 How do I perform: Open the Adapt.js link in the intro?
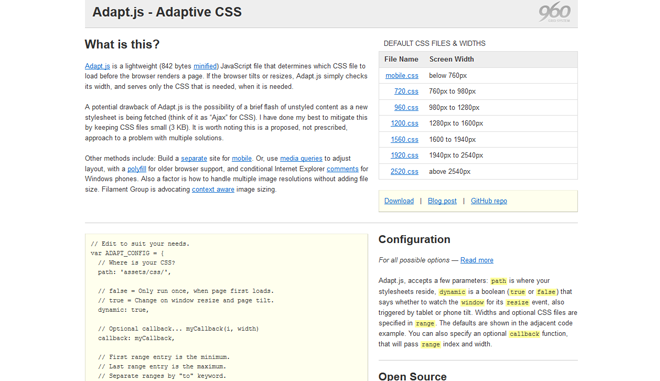[x=97, y=66]
